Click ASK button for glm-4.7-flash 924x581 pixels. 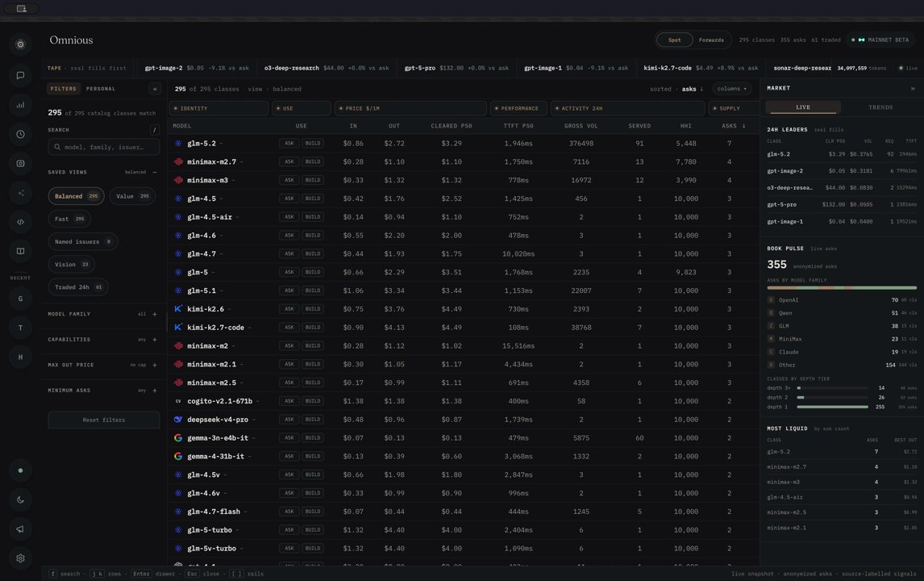(289, 512)
